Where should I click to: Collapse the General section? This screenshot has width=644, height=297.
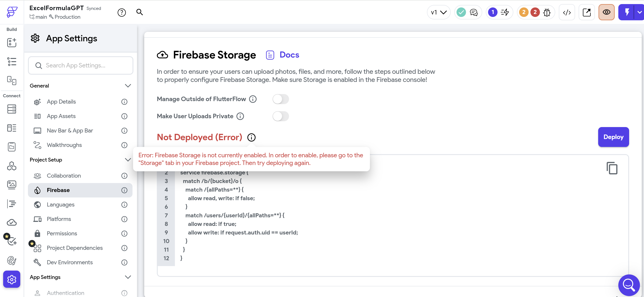[x=128, y=86]
